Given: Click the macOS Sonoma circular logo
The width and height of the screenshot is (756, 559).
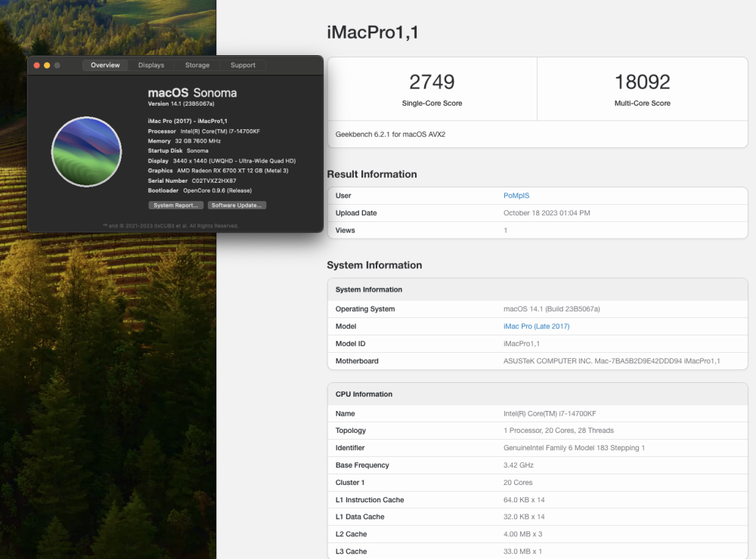Looking at the screenshot, I should (x=86, y=151).
